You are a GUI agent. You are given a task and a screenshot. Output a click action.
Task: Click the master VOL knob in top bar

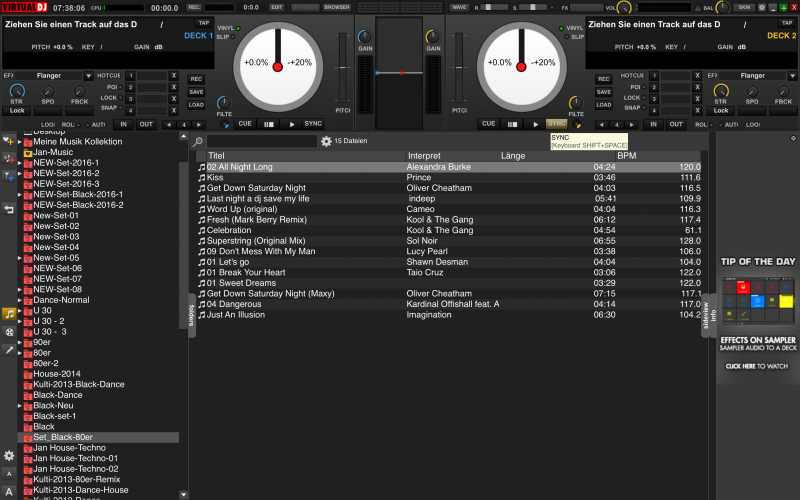[x=624, y=8]
